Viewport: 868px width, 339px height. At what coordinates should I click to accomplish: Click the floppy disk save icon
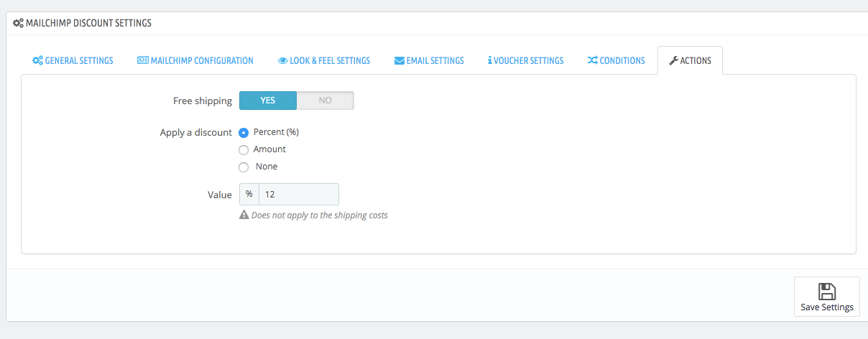(x=827, y=291)
